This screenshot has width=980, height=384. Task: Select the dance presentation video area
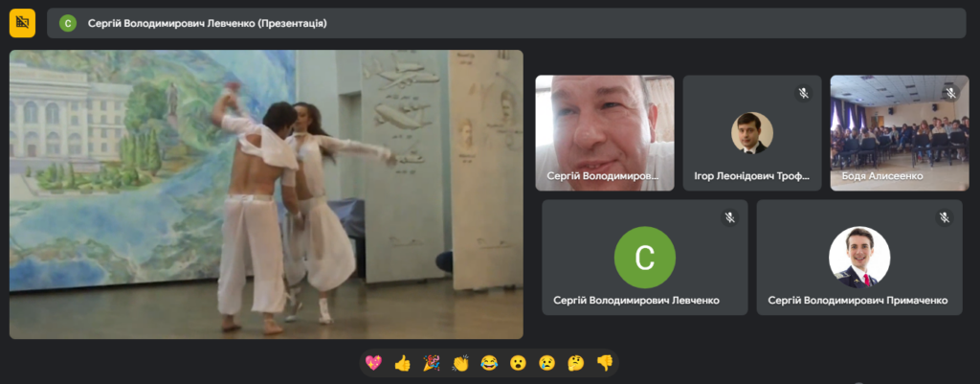(266, 194)
